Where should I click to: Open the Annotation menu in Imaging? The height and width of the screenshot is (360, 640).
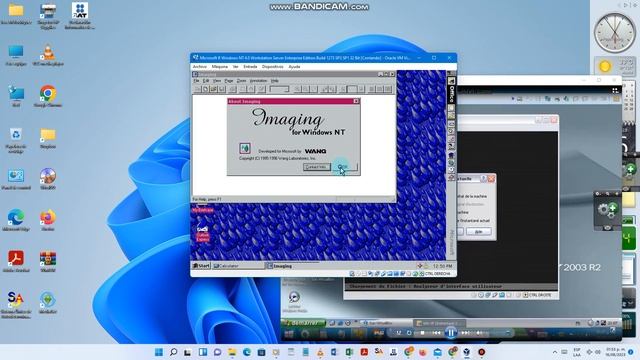coord(258,81)
